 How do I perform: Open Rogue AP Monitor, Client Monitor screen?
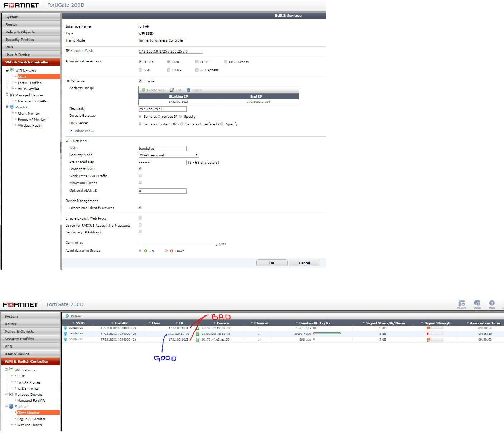click(x=31, y=419)
